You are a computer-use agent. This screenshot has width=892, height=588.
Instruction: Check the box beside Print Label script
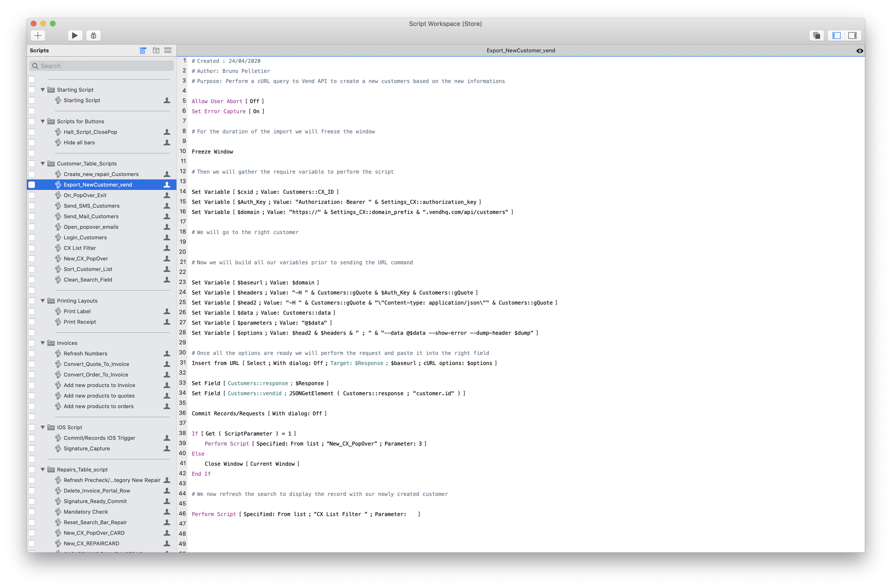32,311
